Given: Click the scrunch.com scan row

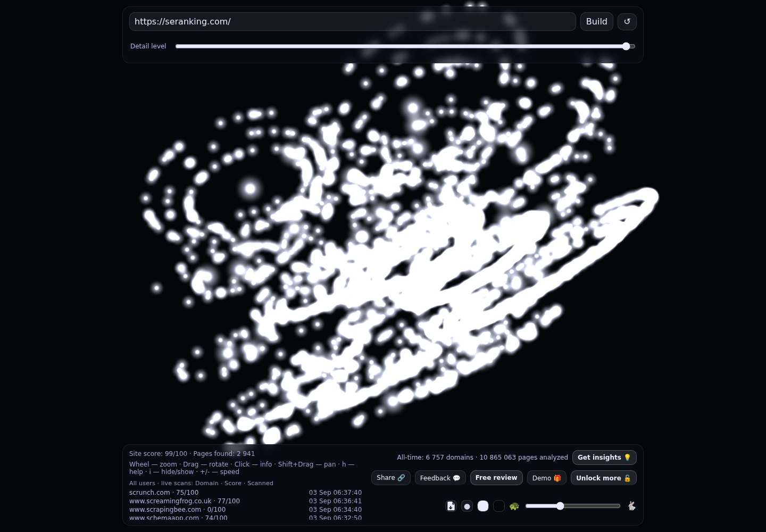Looking at the screenshot, I should [245, 493].
